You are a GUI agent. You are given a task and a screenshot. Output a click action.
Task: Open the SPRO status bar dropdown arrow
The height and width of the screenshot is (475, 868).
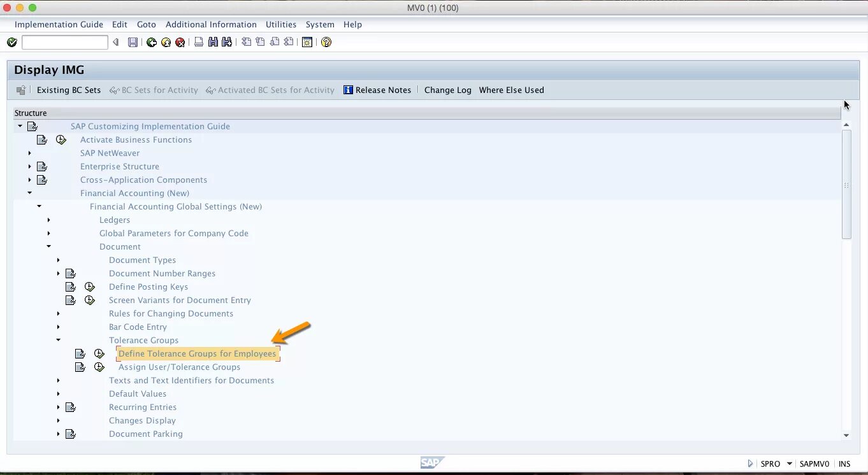point(789,464)
